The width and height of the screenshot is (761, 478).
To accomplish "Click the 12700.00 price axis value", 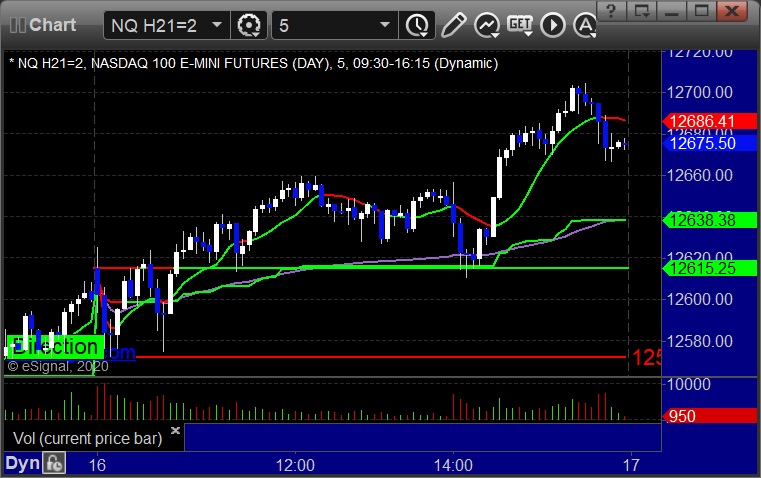I will pyautogui.click(x=700, y=92).
